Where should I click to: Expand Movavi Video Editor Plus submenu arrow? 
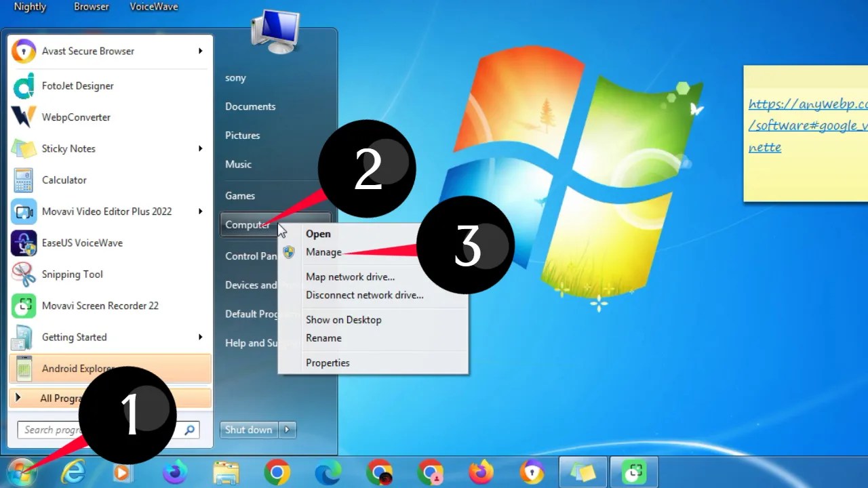[x=200, y=211]
